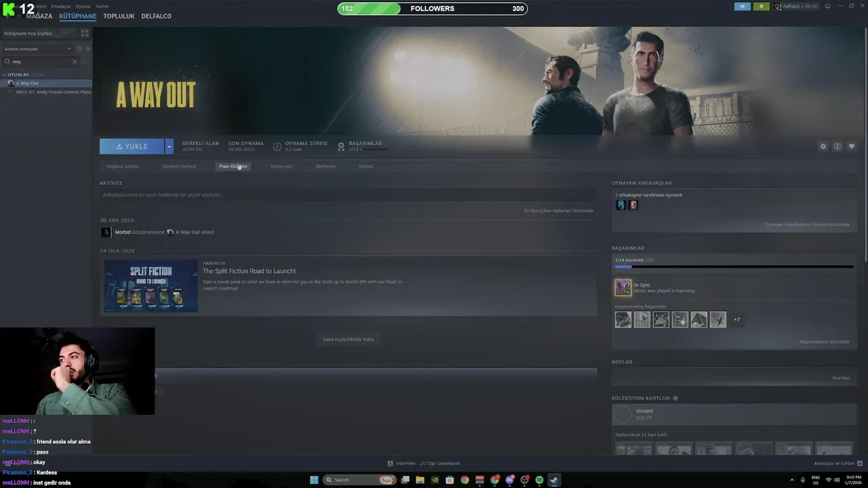The image size is (868, 488).
Task: Click the blue YÜKLE install button
Action: (x=132, y=146)
